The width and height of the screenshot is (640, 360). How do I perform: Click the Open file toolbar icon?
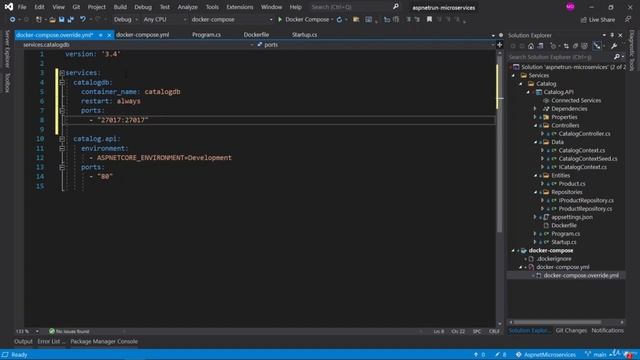click(x=52, y=19)
